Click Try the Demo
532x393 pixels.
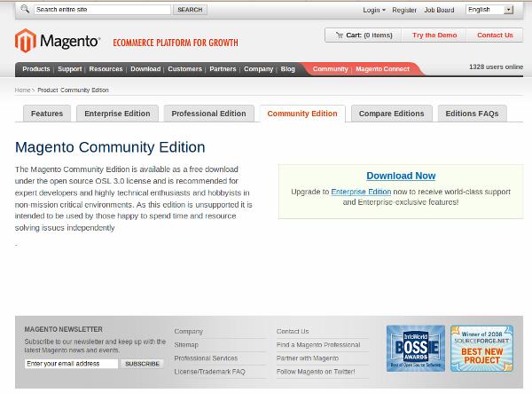tap(434, 35)
